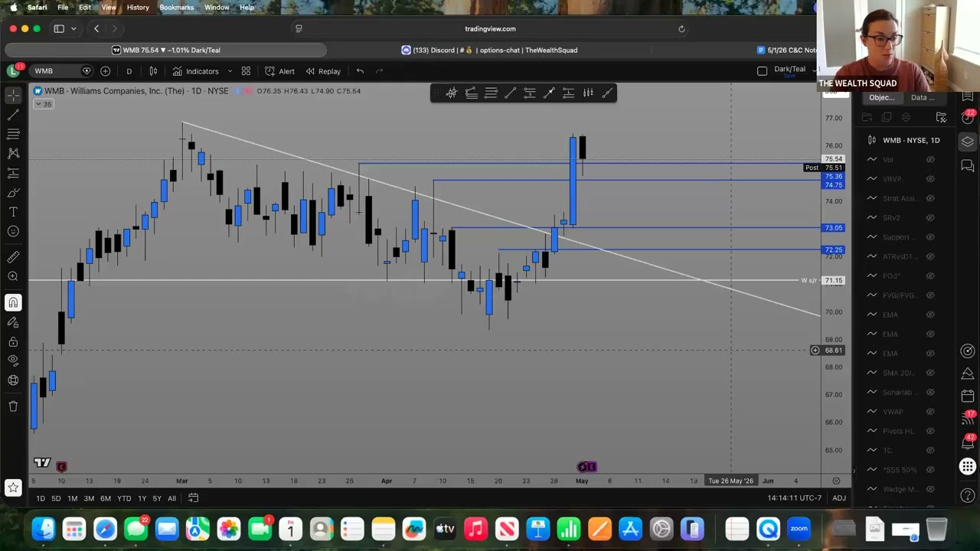Image resolution: width=980 pixels, height=551 pixels.
Task: Open the Fibonacci retracement tool group
Action: coord(13,134)
